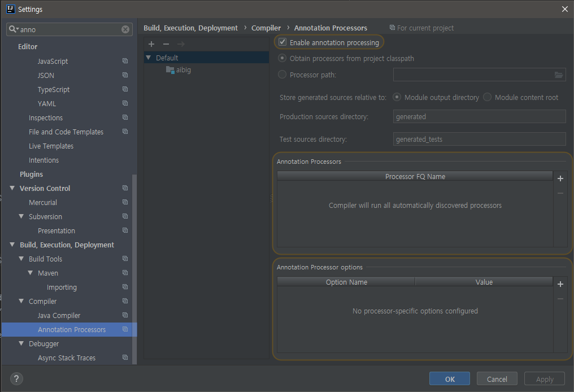Choose Module content root option

[x=486, y=97]
